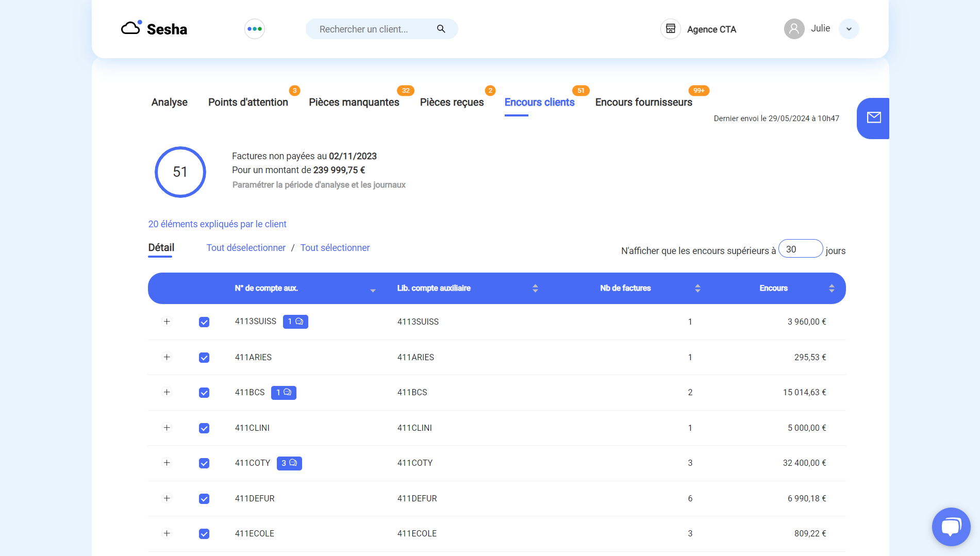Switch to the Analyse tab

click(169, 102)
